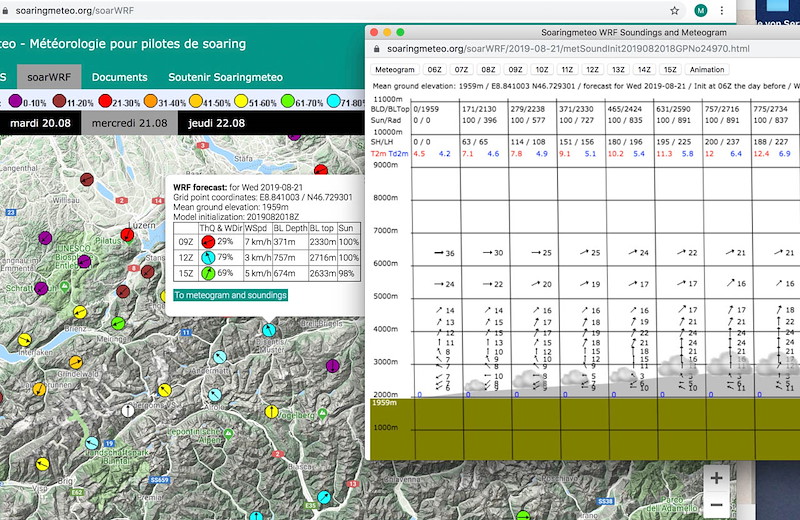Image resolution: width=800 pixels, height=520 pixels.
Task: Click the yellow marker near Interlaken
Action: point(24,339)
